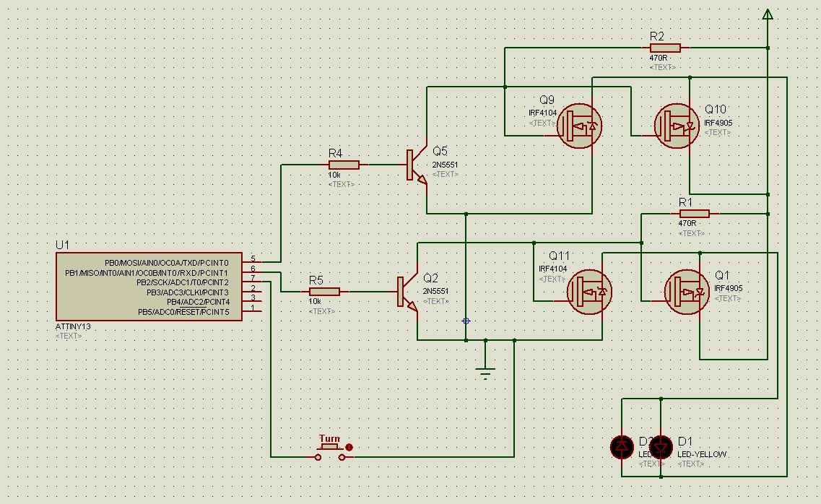Click the blue origin marker on the wire
Screen dimensions: 821x504
point(466,321)
